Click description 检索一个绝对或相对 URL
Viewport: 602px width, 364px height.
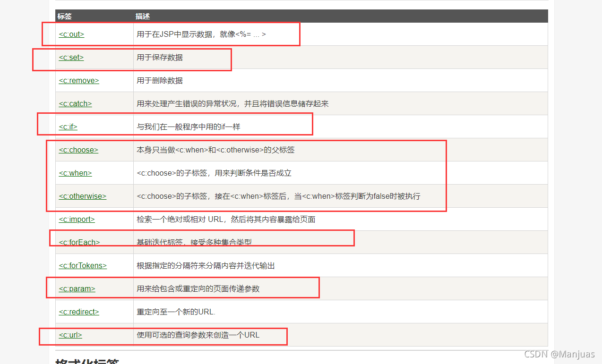(226, 220)
